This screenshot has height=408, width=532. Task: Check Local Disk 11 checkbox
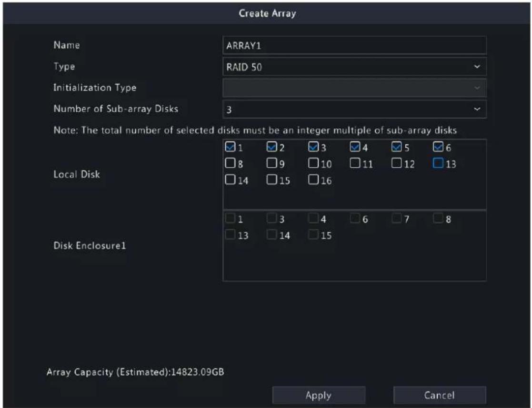(355, 163)
